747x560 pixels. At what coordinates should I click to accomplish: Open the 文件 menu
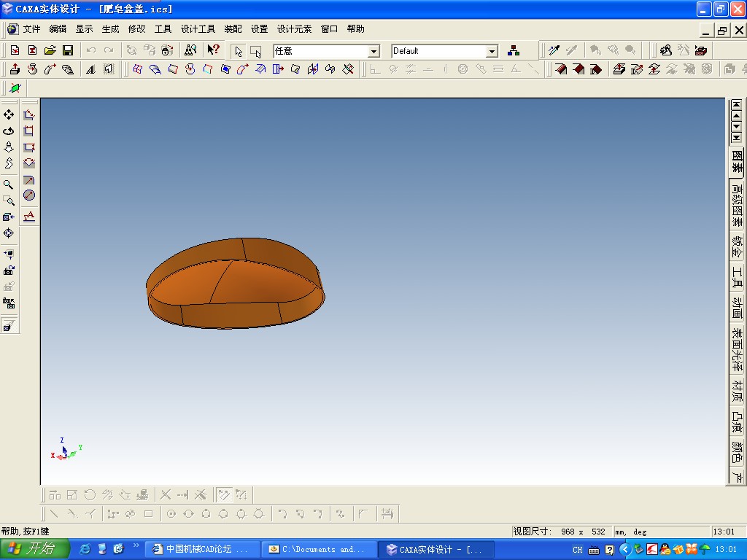(31, 29)
